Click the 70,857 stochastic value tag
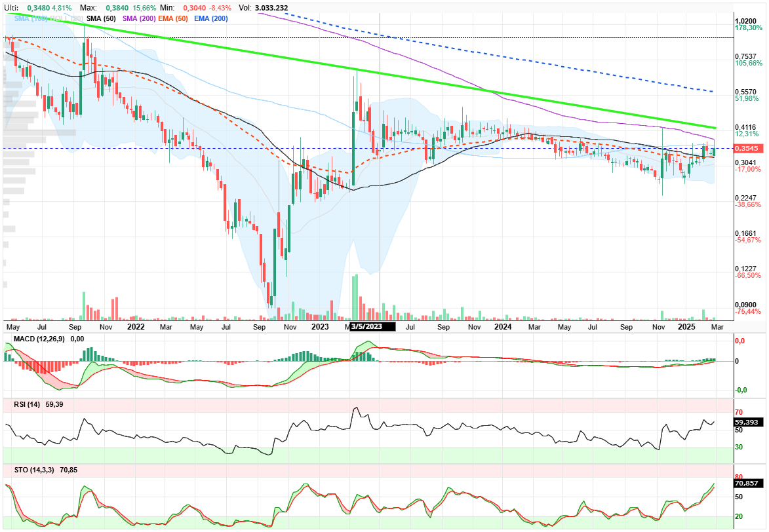 coord(748,483)
